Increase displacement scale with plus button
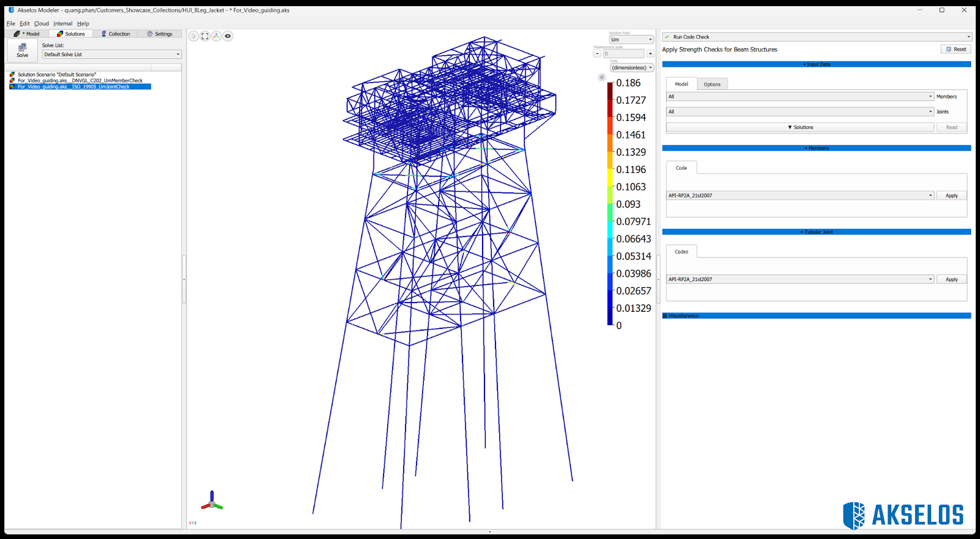The image size is (980, 539). 650,54
